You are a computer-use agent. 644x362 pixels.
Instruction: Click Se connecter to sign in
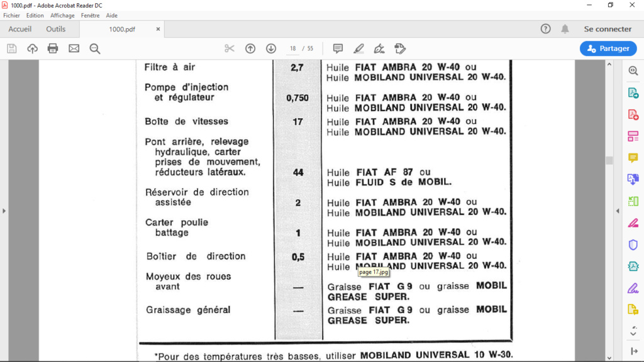tap(608, 29)
